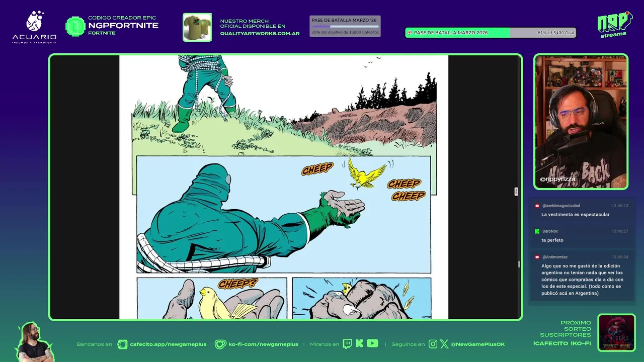Viewport: 644px width, 362px height.
Task: Click the Acuario logo
Action: pos(34,28)
